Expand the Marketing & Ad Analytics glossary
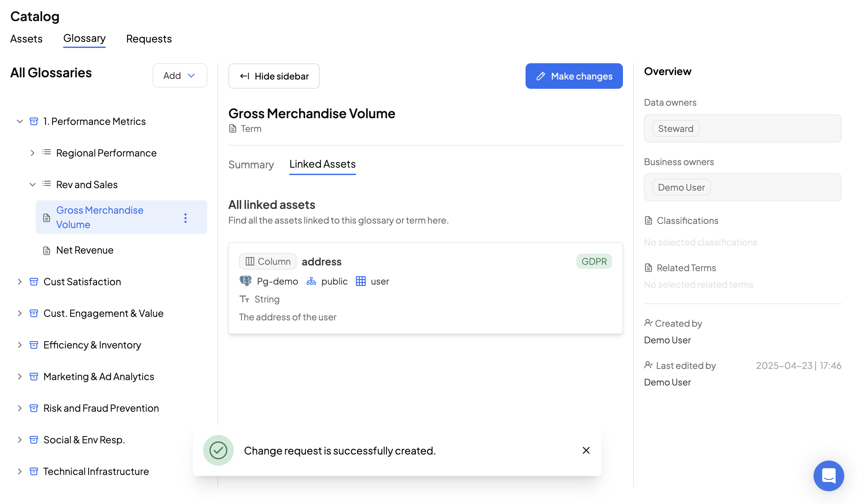 click(20, 377)
